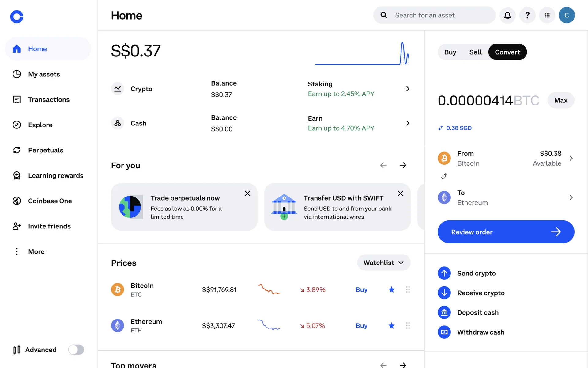Click the Deposit cash bank icon
This screenshot has height=368, width=588.
pyautogui.click(x=444, y=312)
